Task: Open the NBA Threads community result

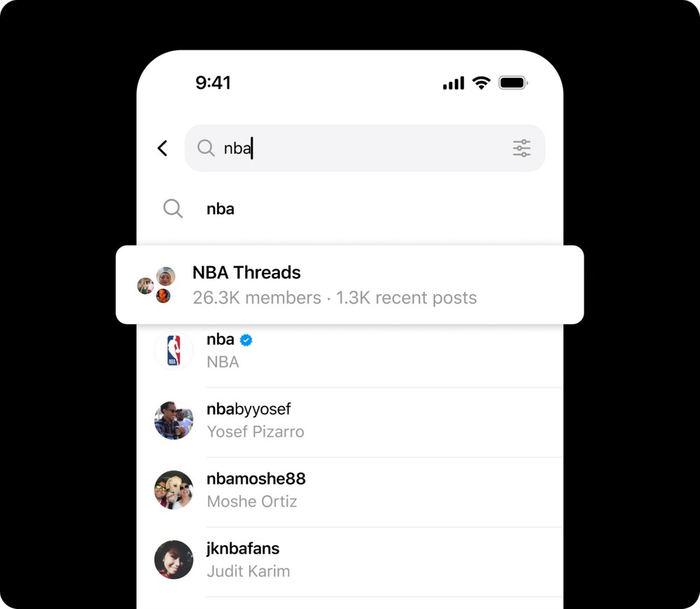Action: tap(349, 285)
